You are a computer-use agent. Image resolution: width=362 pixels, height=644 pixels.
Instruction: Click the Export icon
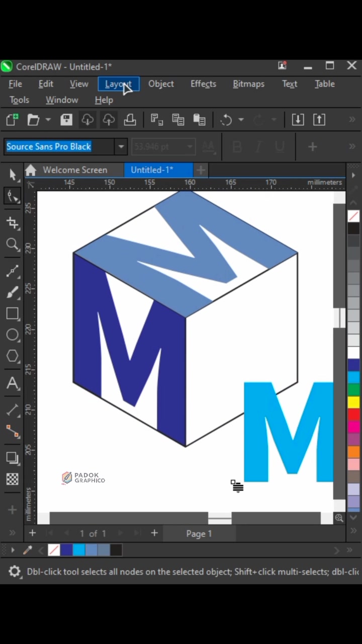click(x=319, y=120)
